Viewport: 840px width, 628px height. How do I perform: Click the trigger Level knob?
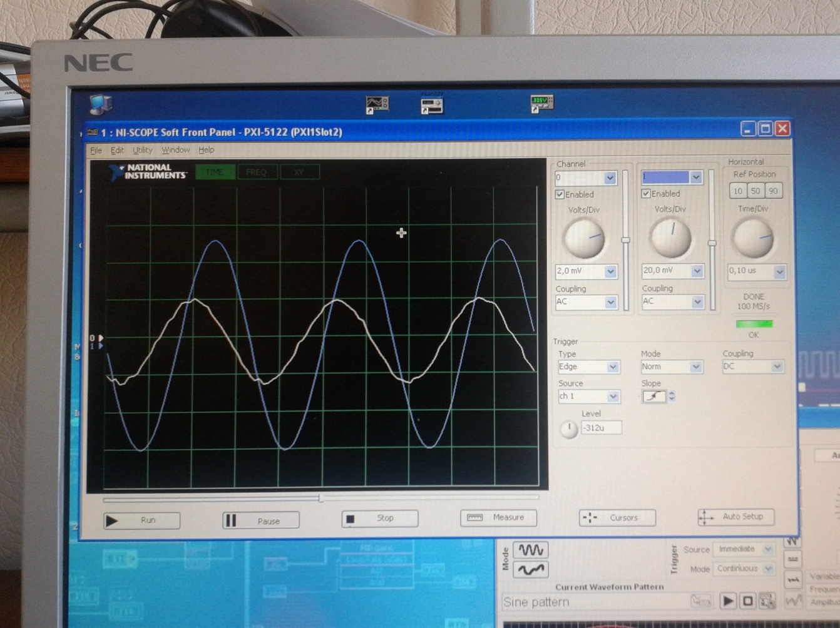coord(568,429)
